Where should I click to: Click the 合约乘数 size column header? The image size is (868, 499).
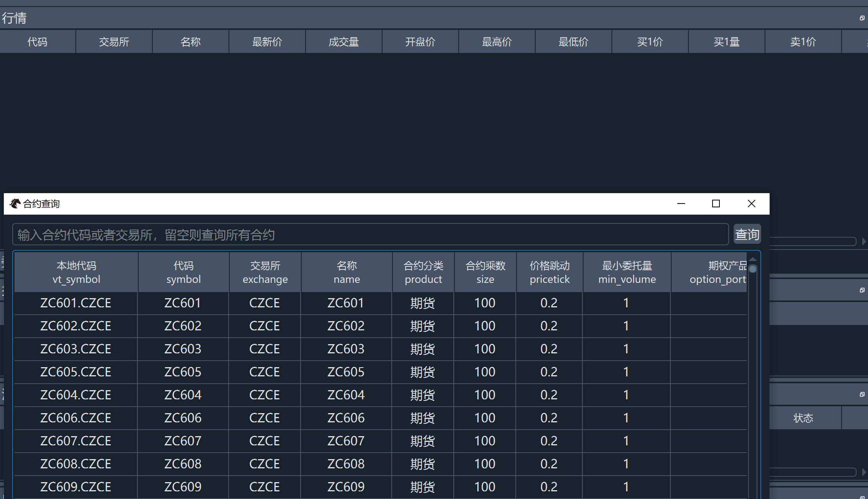[x=485, y=272]
